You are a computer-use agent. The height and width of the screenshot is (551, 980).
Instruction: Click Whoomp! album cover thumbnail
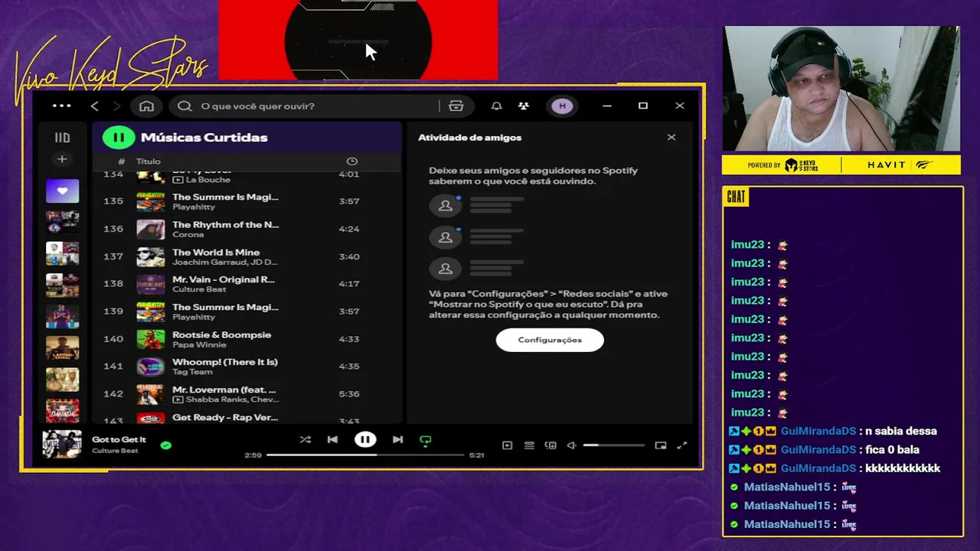[151, 367]
